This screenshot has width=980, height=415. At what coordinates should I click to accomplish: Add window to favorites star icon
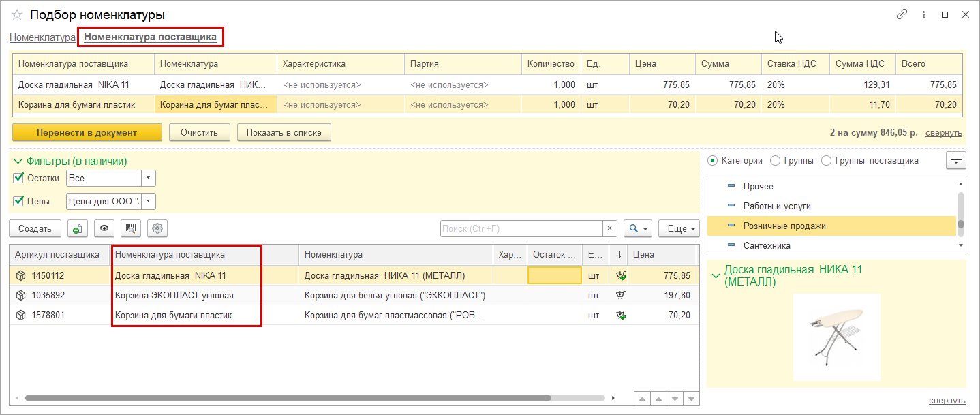pyautogui.click(x=17, y=14)
